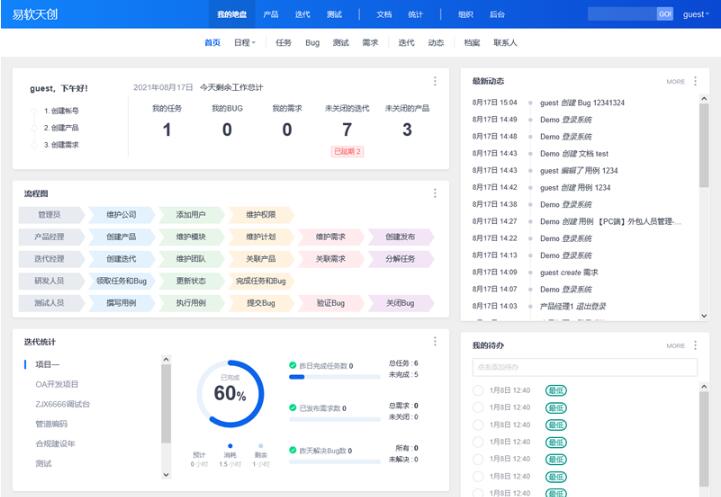
Task: Click the 未关闭的迭代 count 7
Action: pos(347,130)
